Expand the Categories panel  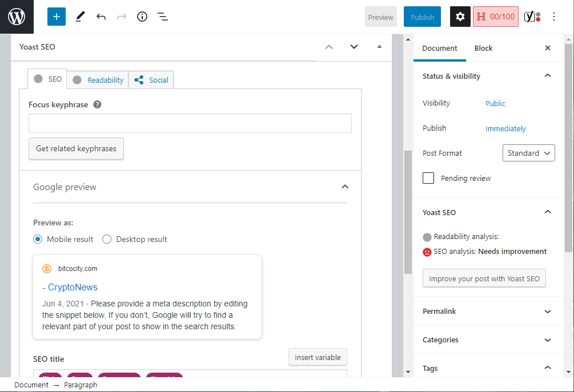(x=548, y=340)
